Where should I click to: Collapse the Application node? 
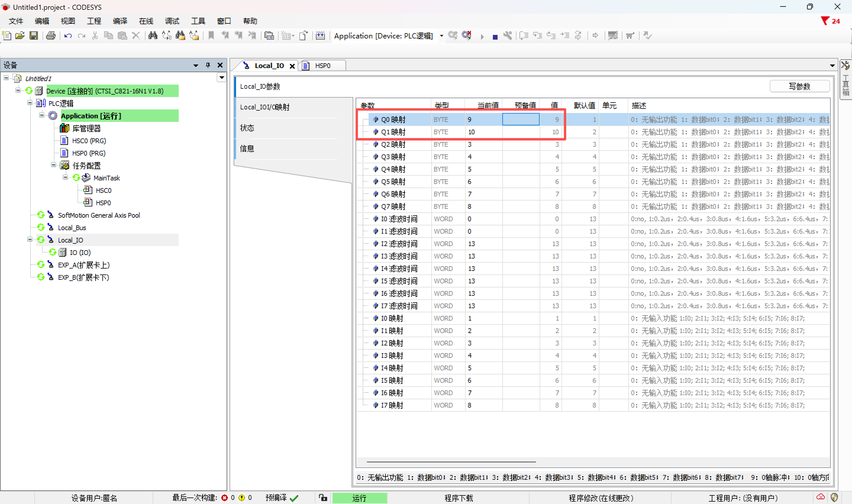tap(42, 115)
